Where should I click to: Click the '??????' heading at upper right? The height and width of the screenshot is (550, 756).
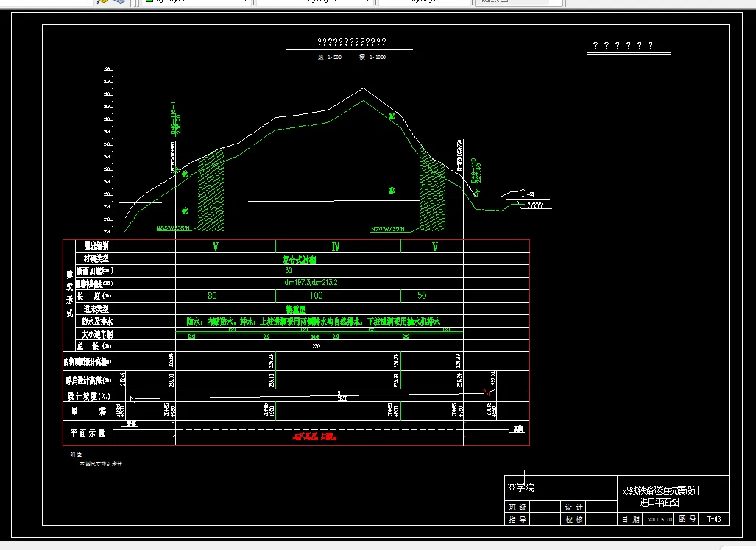click(623, 46)
